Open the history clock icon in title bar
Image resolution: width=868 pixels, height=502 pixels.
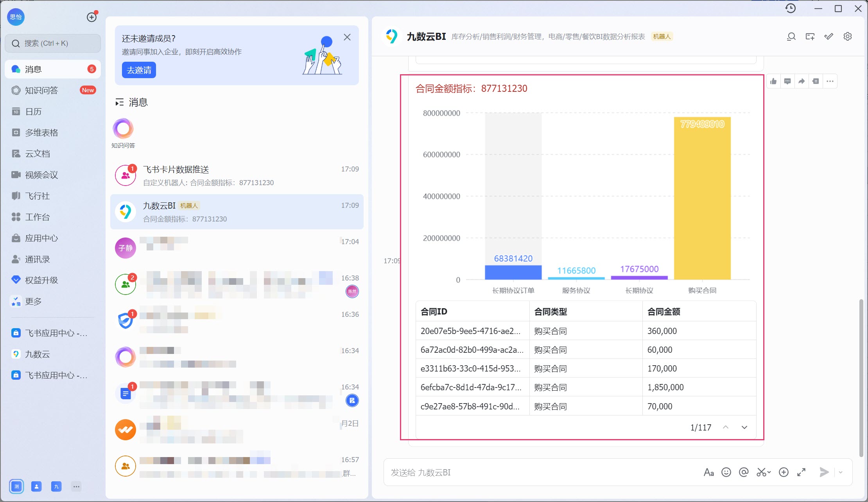(791, 8)
